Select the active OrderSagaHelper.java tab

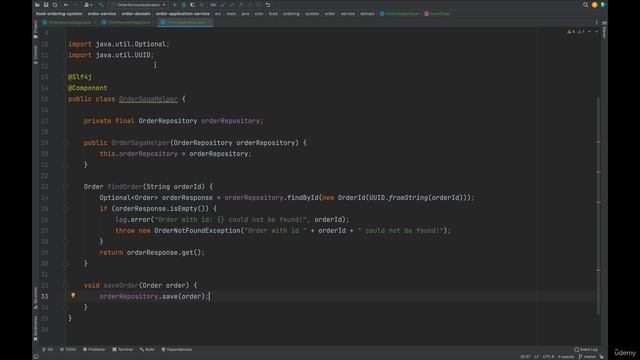186,22
